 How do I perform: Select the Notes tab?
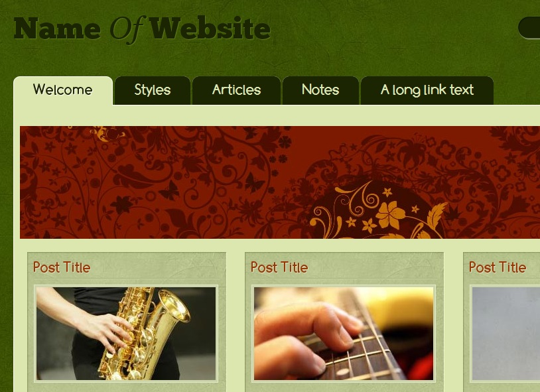[320, 90]
